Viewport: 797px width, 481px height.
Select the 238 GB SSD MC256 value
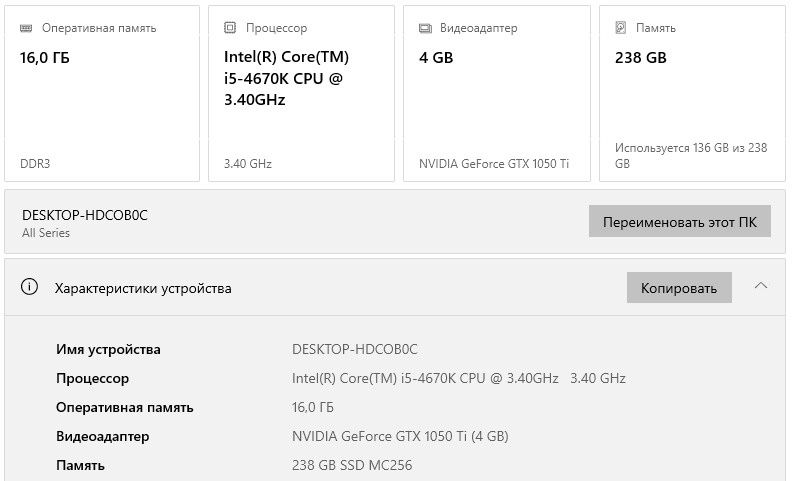click(351, 465)
